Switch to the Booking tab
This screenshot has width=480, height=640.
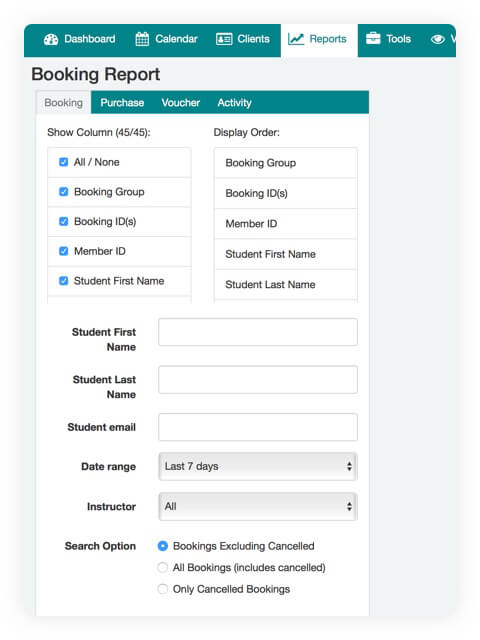pyautogui.click(x=63, y=102)
